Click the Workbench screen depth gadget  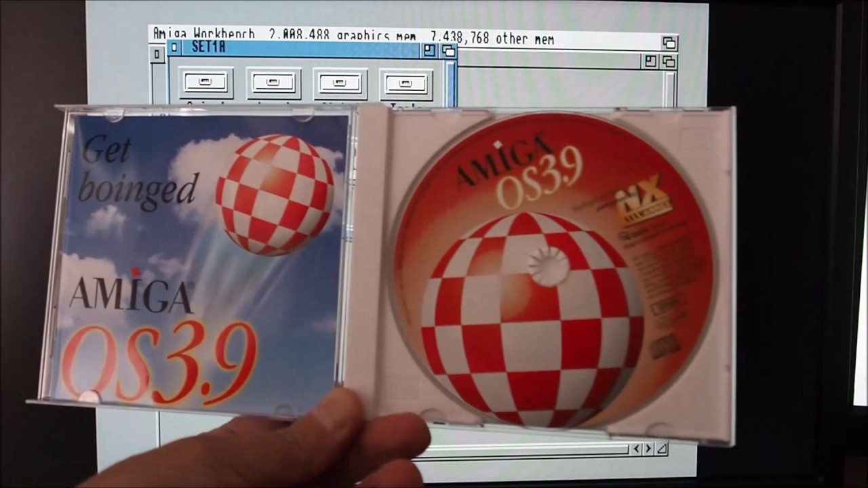point(669,43)
